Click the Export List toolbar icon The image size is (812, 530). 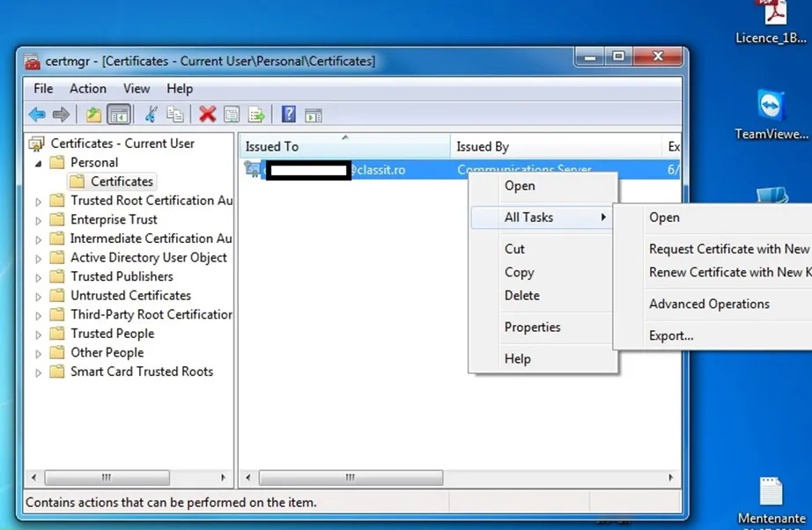[256, 114]
